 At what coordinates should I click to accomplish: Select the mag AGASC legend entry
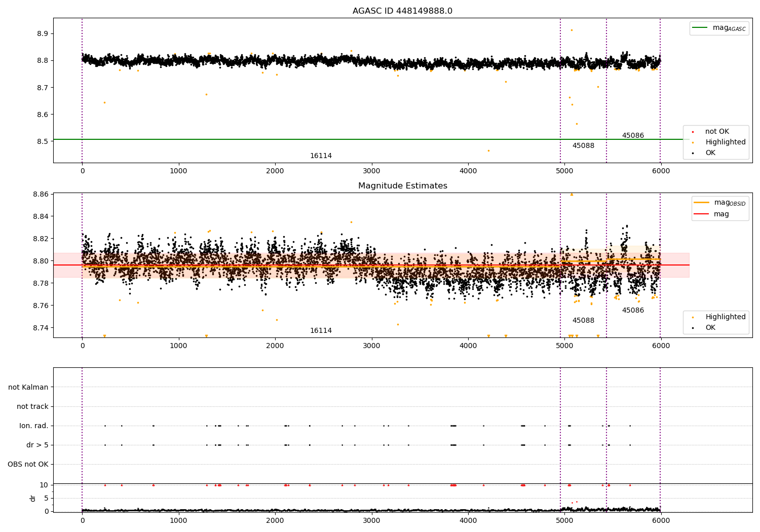719,28
